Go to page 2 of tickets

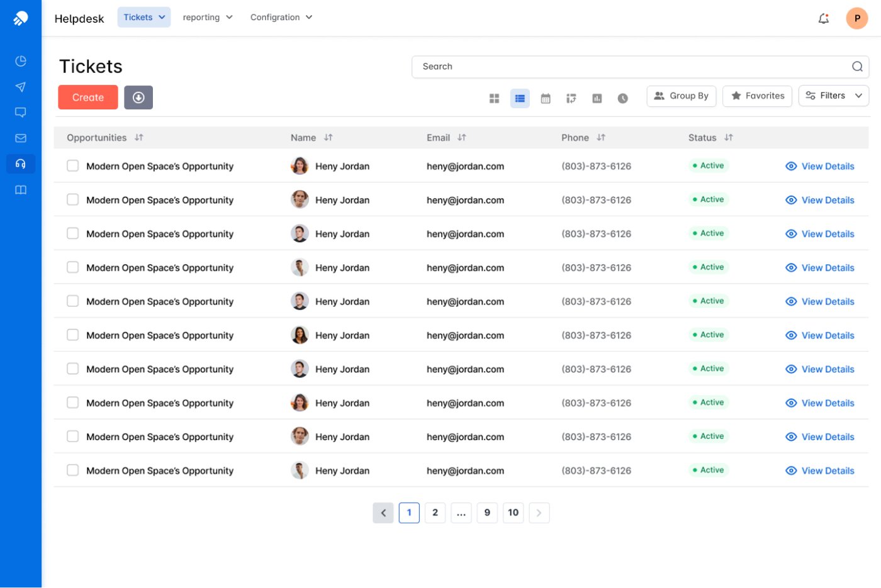435,513
